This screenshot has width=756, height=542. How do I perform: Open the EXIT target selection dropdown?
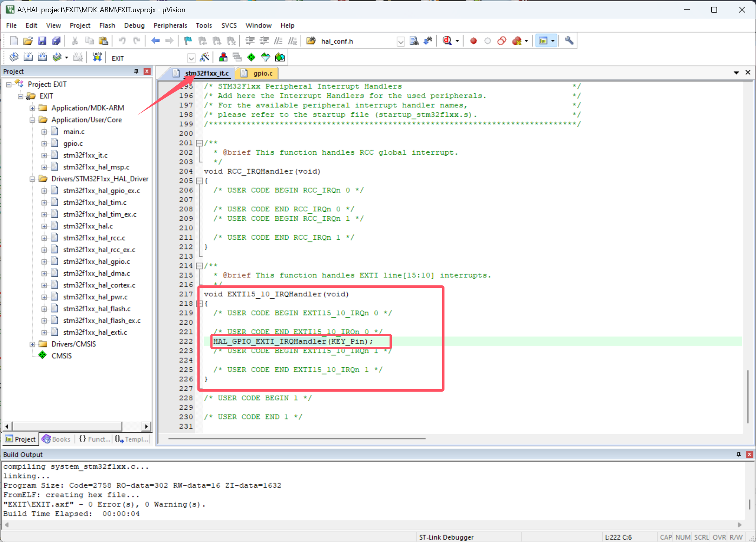pos(192,58)
